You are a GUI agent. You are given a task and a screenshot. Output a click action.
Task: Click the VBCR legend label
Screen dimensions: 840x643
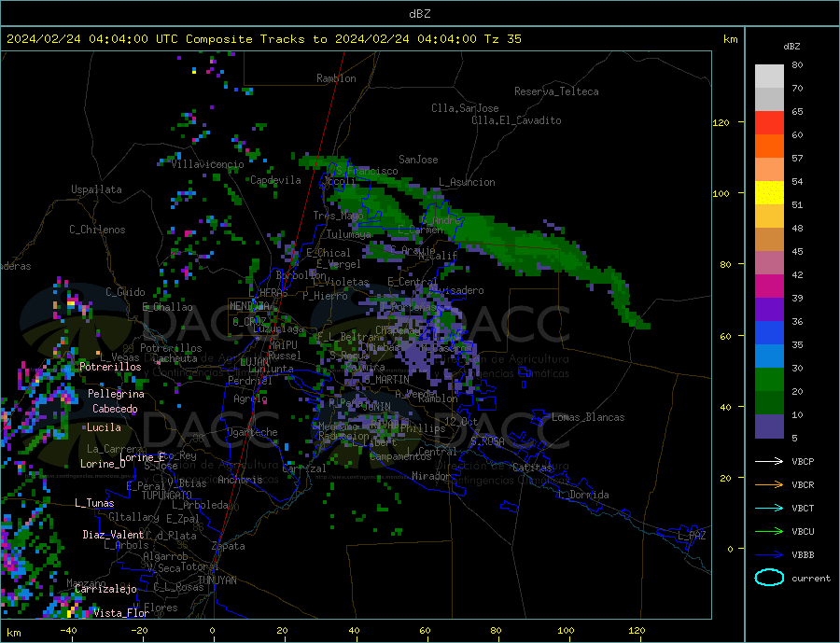pos(803,485)
